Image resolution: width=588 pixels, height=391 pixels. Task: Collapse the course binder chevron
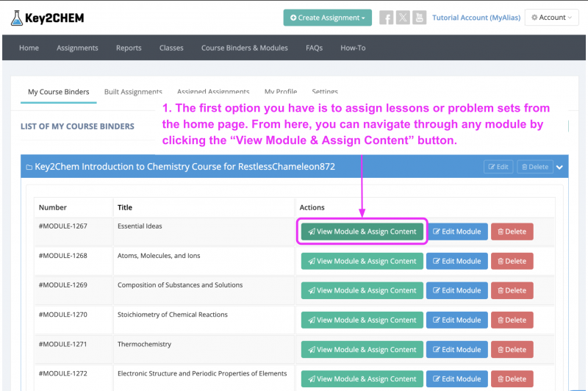561,167
